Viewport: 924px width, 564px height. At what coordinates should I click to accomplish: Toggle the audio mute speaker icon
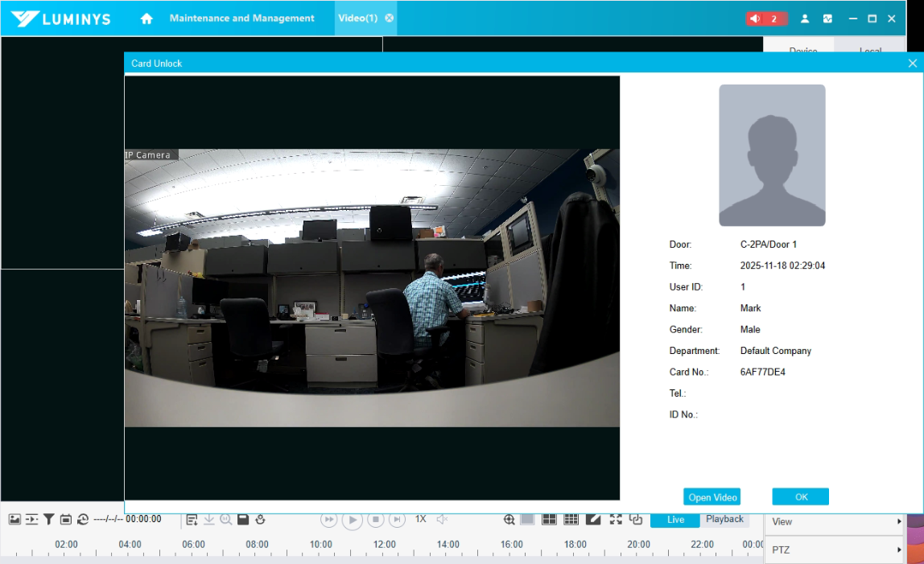click(442, 520)
